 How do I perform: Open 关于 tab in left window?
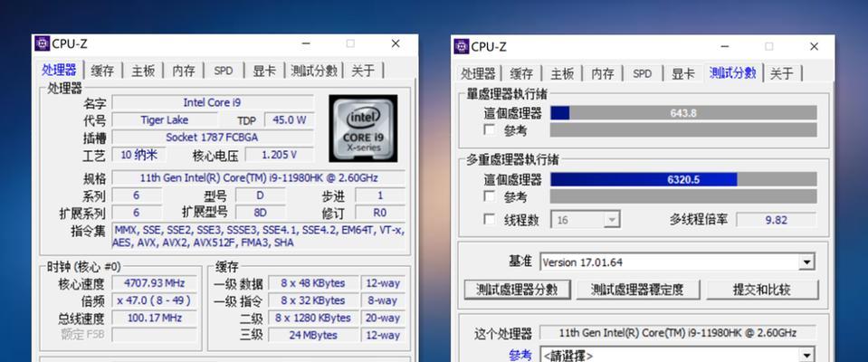coord(363,71)
